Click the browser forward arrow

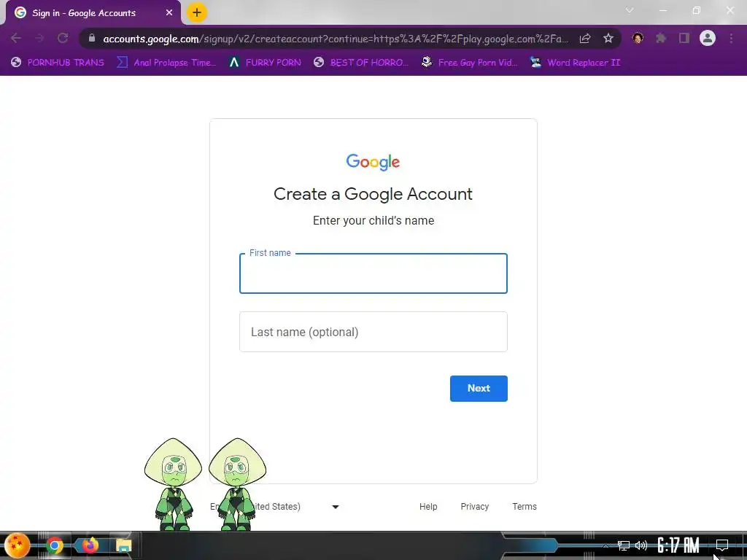[x=39, y=38]
